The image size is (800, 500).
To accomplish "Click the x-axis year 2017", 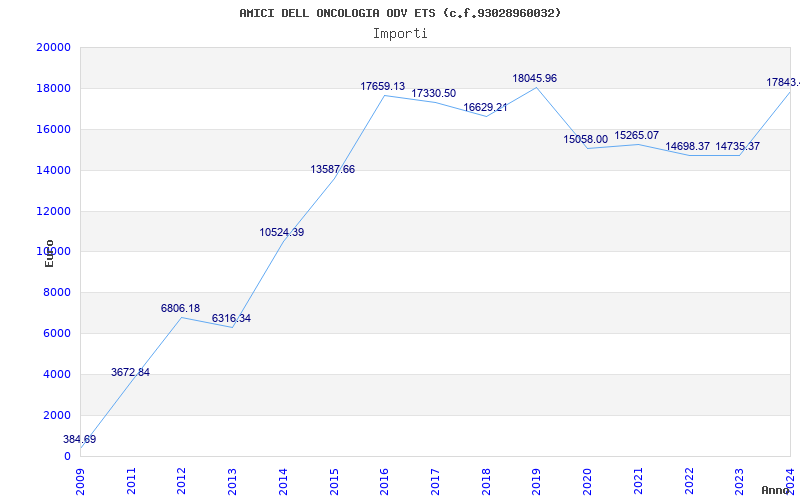I will point(435,482).
